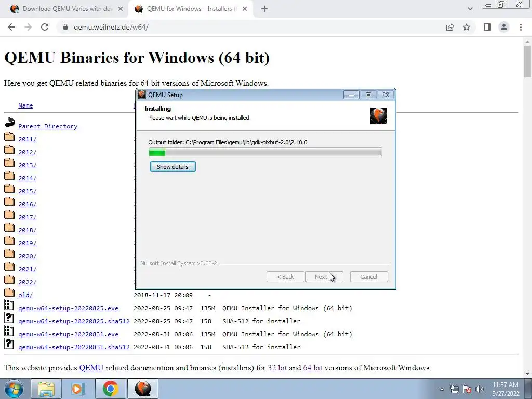Sort listing by Name column
This screenshot has height=399, width=532.
coord(25,105)
